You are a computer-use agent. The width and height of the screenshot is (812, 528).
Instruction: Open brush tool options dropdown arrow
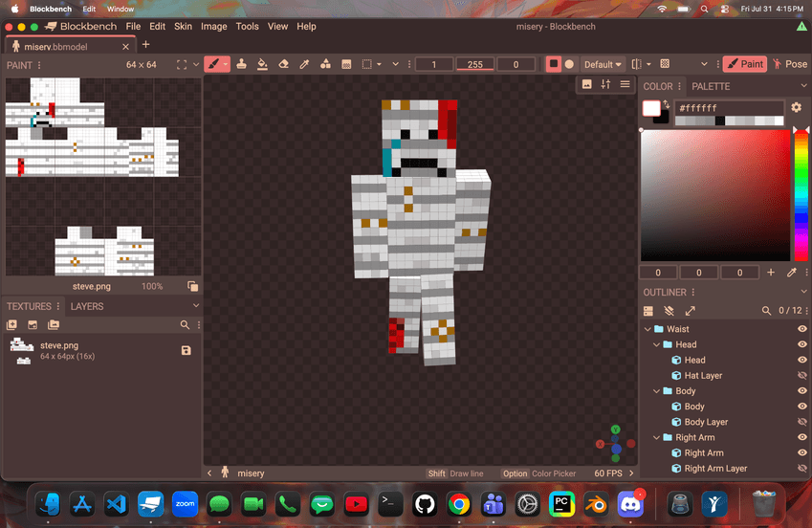pyautogui.click(x=226, y=64)
